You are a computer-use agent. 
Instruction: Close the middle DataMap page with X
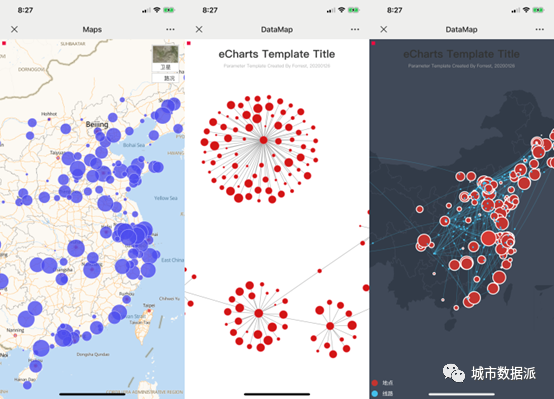(199, 29)
